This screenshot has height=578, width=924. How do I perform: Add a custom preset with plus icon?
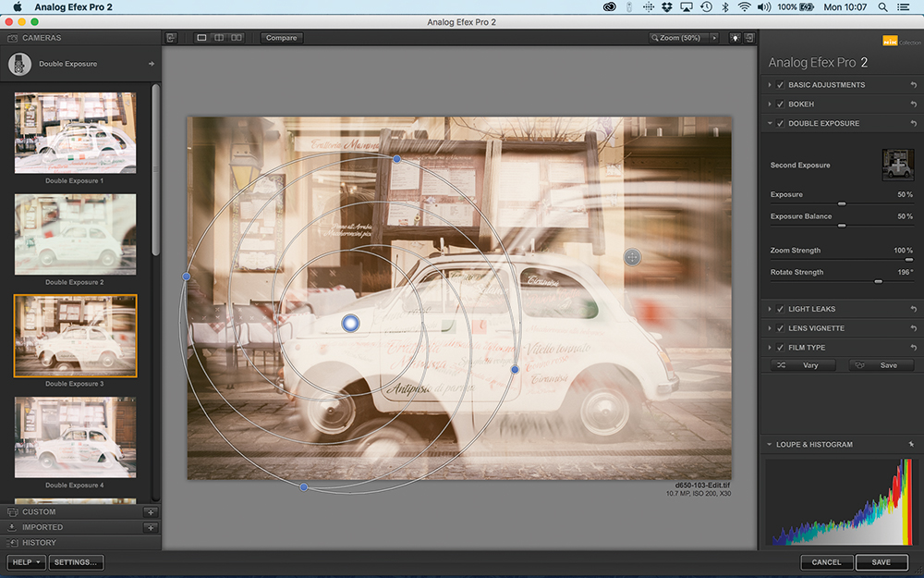point(151,512)
